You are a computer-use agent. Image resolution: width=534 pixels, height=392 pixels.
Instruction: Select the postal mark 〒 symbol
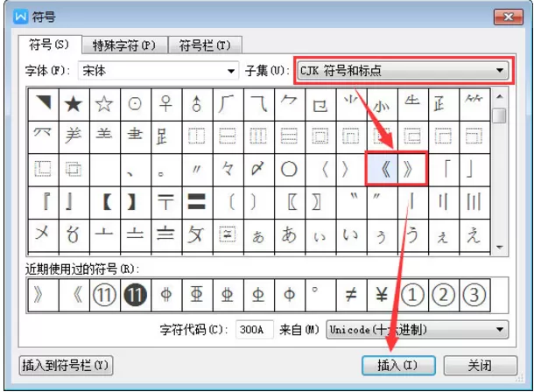(166, 202)
